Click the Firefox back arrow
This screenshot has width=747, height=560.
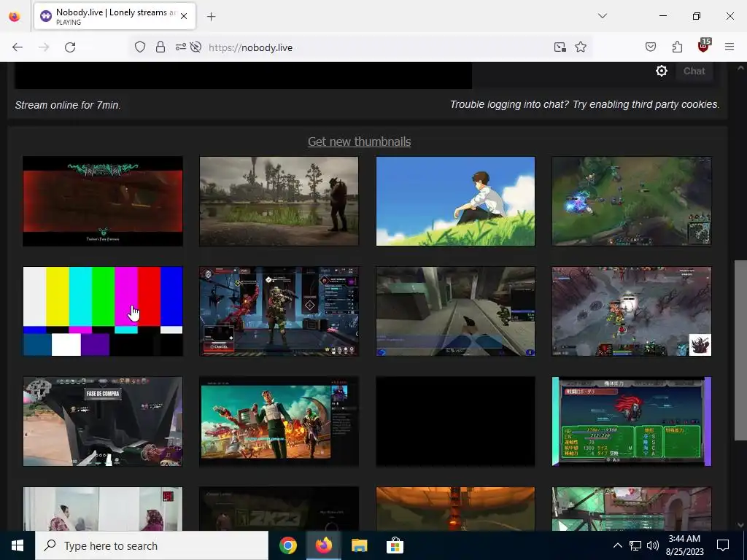click(x=18, y=47)
